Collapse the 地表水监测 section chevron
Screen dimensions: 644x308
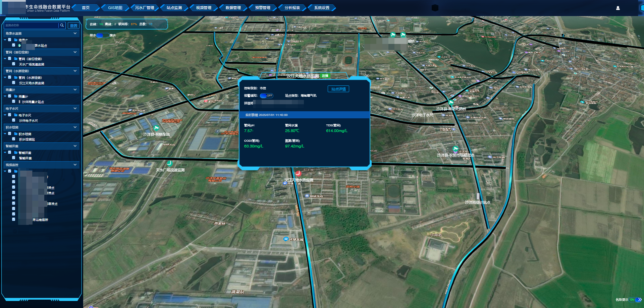(75, 34)
